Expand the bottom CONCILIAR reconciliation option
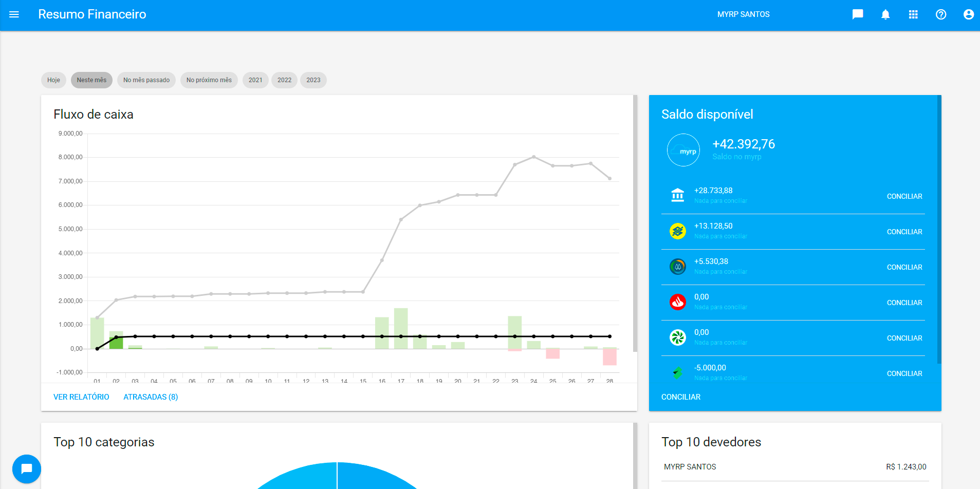The height and width of the screenshot is (489, 980). click(x=680, y=397)
